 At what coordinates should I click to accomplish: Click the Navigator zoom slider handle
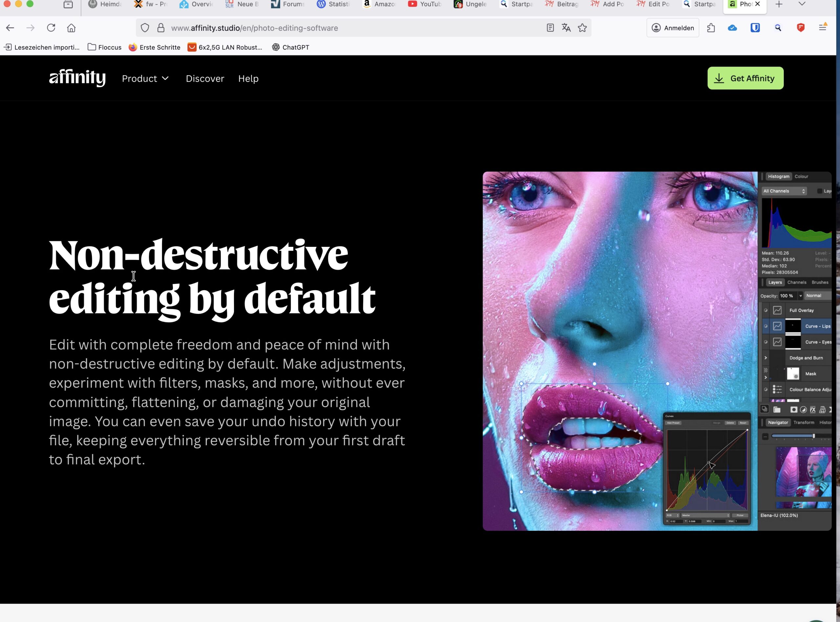(x=814, y=436)
